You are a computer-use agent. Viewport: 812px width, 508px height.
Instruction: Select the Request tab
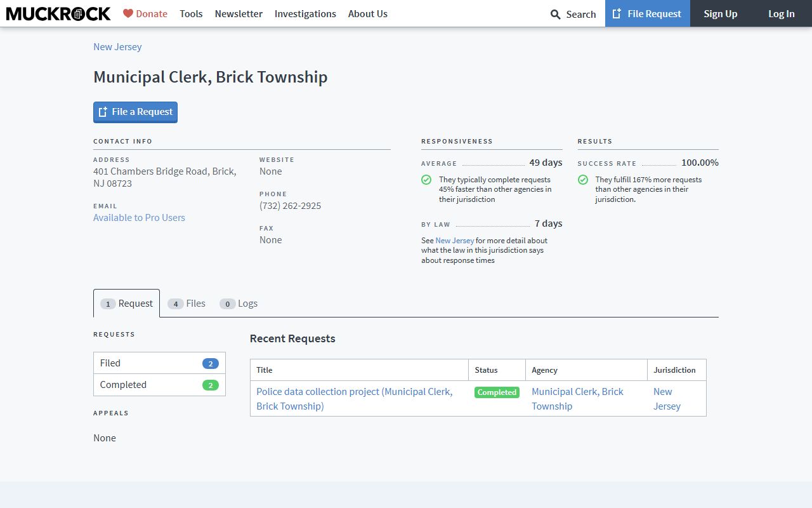click(x=127, y=304)
